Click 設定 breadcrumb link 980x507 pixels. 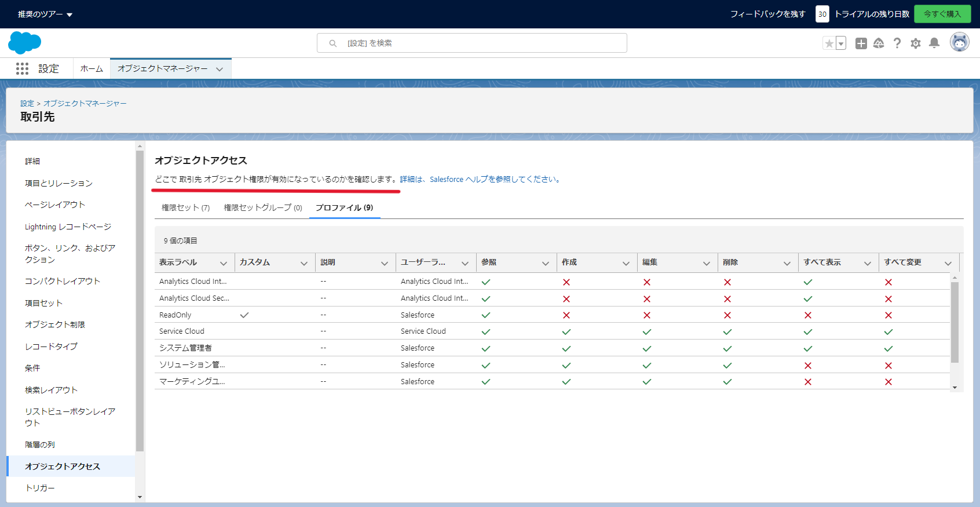pos(27,103)
